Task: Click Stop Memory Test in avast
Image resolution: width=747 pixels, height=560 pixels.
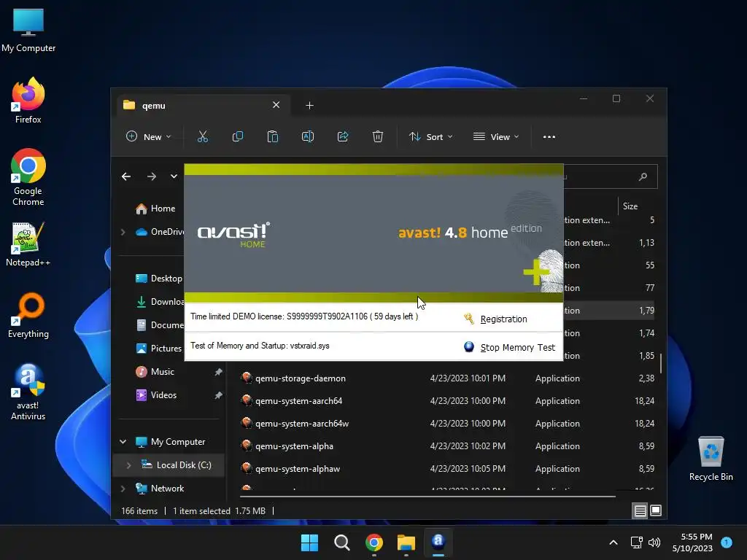Action: point(518,348)
